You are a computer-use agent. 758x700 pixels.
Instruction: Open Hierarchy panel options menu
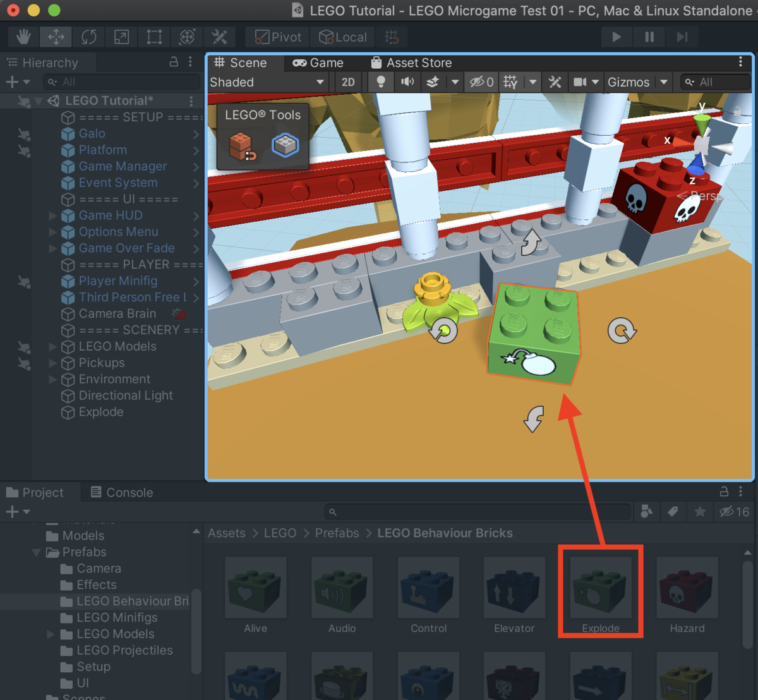pyautogui.click(x=190, y=62)
